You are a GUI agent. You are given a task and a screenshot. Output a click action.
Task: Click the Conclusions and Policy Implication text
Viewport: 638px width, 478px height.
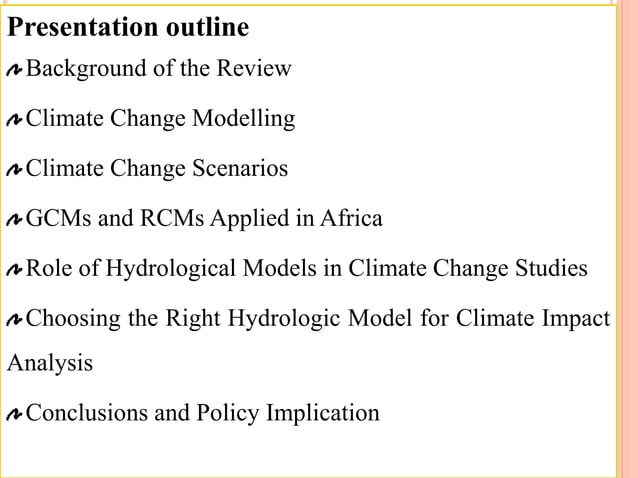pos(203,412)
